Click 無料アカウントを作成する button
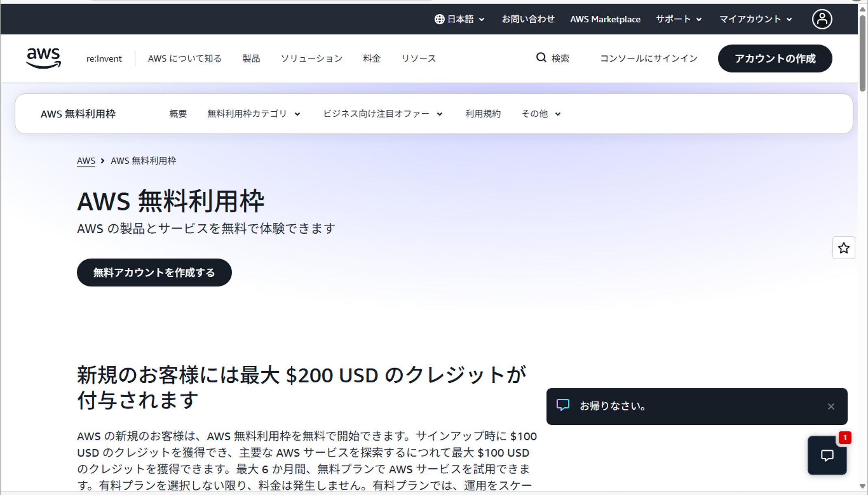 tap(154, 272)
